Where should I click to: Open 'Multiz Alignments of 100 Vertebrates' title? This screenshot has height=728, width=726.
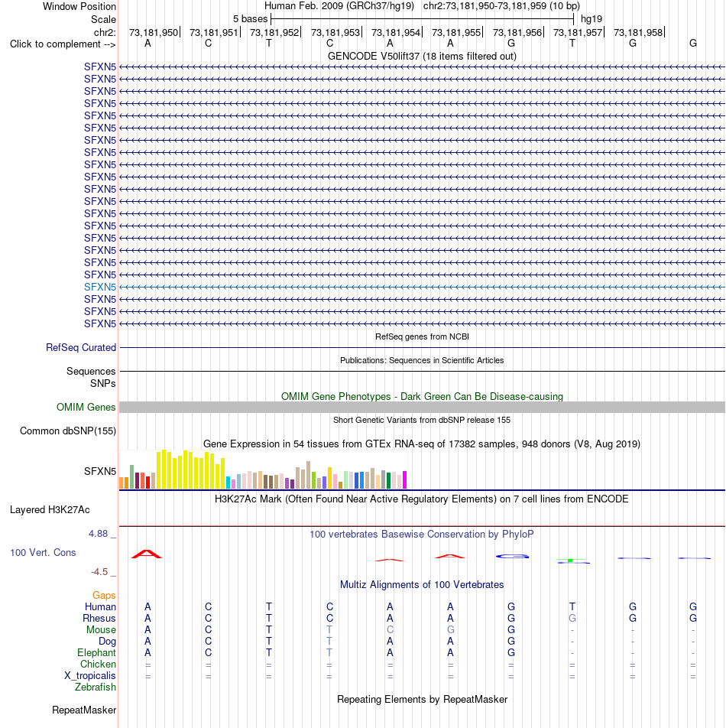tap(422, 585)
